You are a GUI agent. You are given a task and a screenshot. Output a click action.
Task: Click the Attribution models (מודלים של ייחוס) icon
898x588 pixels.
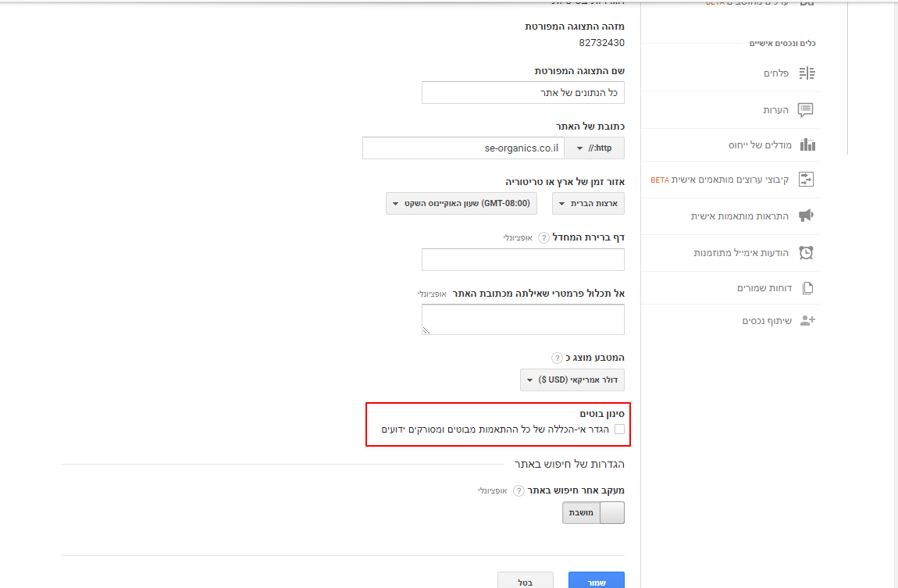[807, 145]
